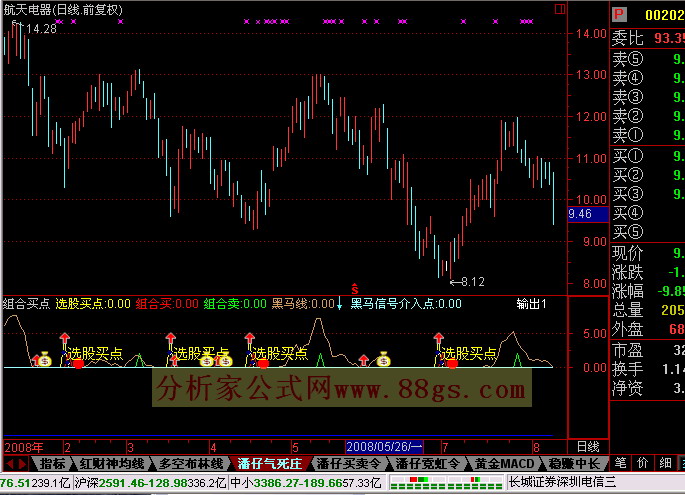Click the 组合买:0.00 readout
Image resolution: width=685 pixels, height=495 pixels.
coord(167,303)
